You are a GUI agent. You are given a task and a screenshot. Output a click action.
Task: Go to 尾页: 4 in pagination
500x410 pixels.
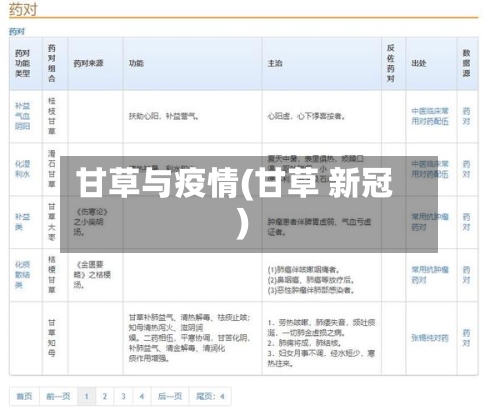point(210,396)
